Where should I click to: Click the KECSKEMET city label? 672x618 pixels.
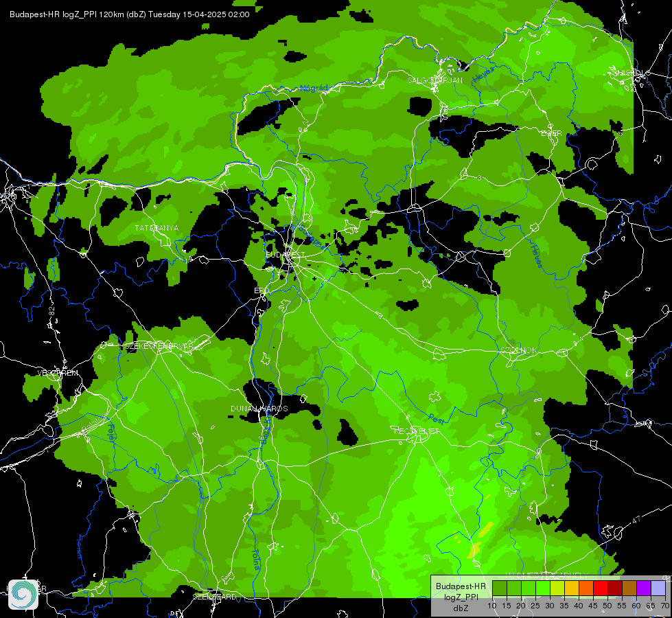417,431
